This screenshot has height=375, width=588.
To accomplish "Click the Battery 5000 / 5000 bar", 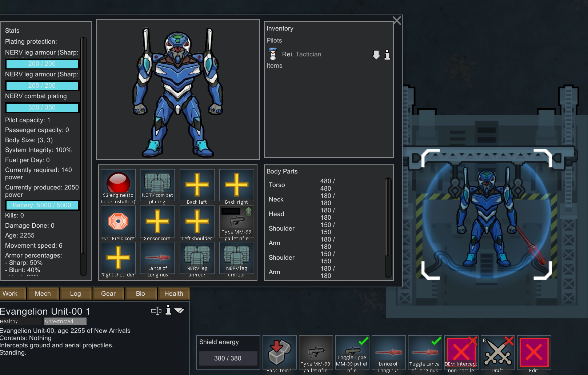I will point(42,205).
